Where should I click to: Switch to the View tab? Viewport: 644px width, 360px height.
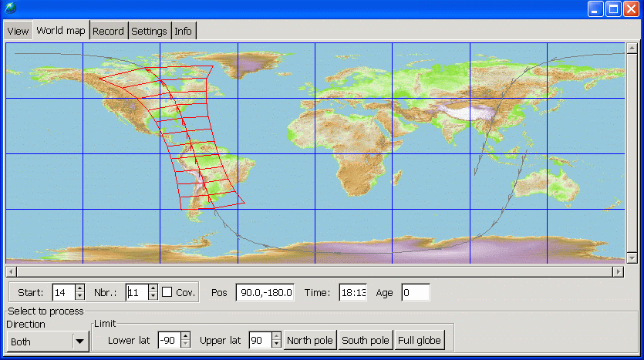(18, 31)
